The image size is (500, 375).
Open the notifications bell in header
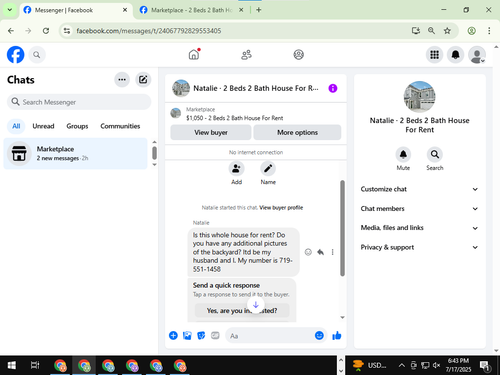pyautogui.click(x=455, y=55)
